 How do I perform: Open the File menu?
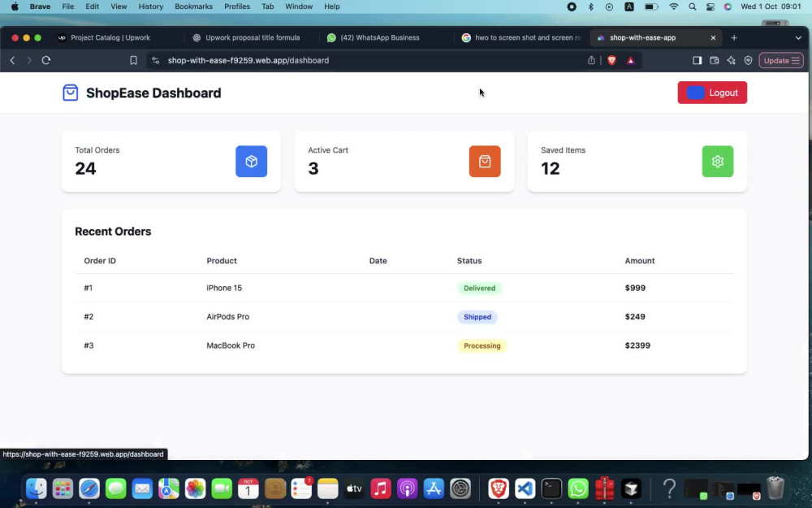(x=68, y=7)
